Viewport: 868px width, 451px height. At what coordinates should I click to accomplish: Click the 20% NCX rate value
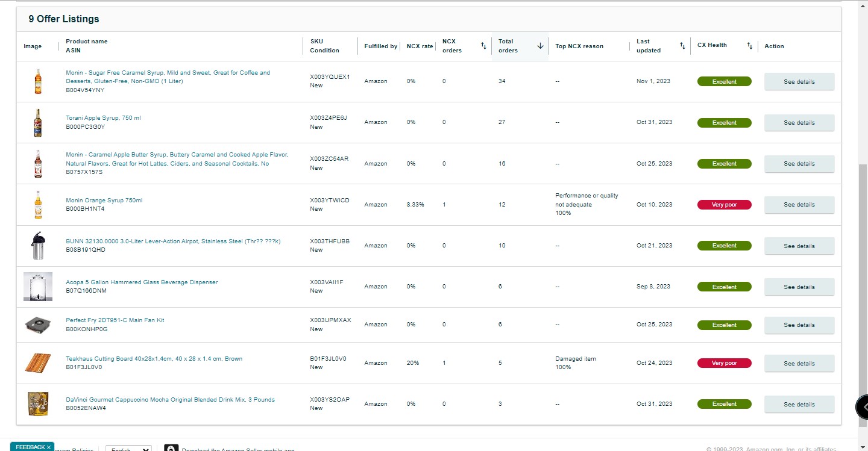click(413, 363)
